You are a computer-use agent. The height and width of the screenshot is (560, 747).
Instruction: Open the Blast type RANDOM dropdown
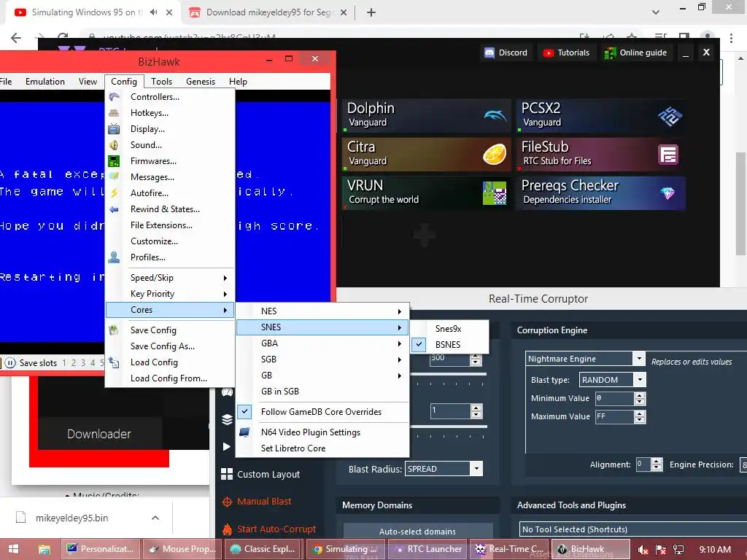click(640, 379)
